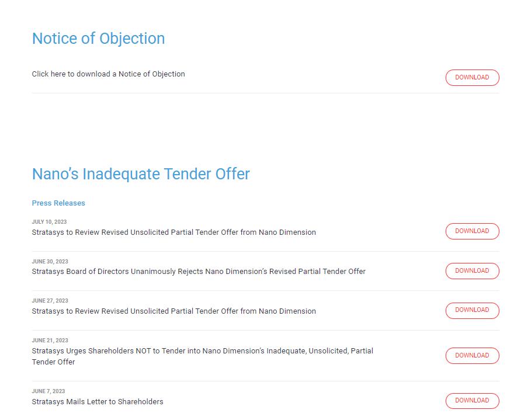This screenshot has width=528, height=420.
Task: Open the 'Stratasys Urges Shareholders NOT to Tender' title
Action: [202, 351]
